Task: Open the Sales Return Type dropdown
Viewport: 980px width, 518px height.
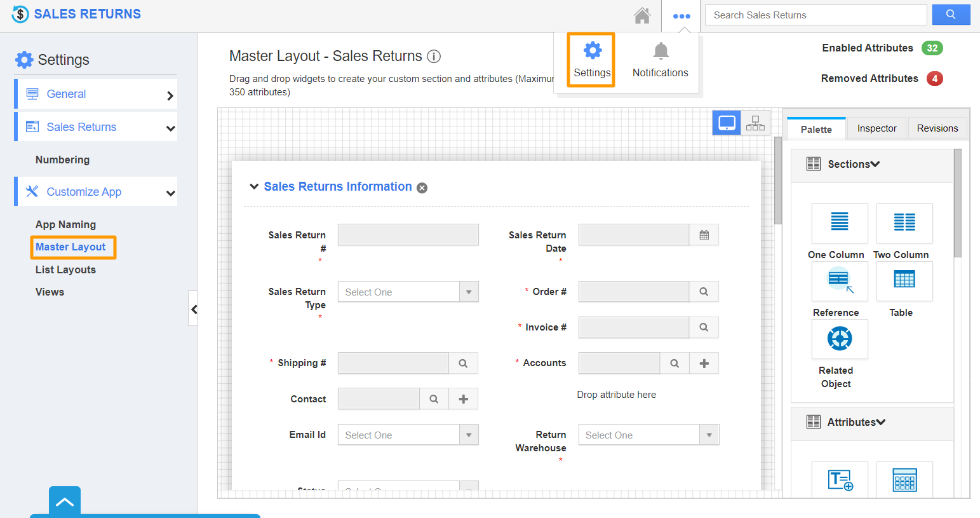Action: [x=469, y=291]
